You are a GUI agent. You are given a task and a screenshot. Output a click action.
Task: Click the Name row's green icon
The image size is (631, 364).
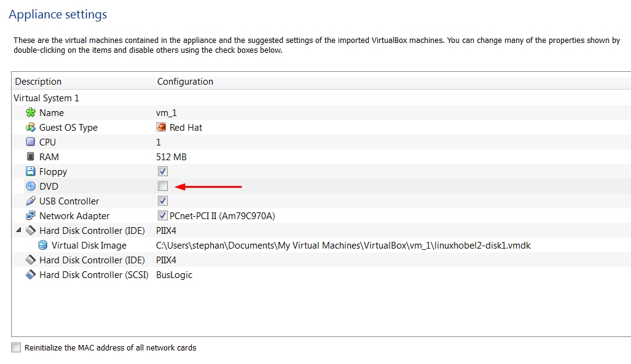pyautogui.click(x=31, y=112)
